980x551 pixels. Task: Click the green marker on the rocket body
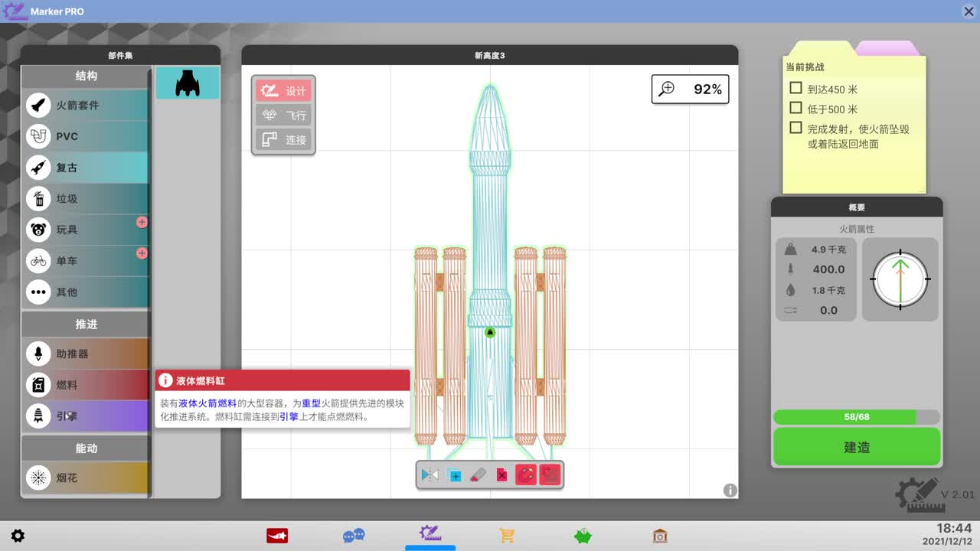point(490,332)
